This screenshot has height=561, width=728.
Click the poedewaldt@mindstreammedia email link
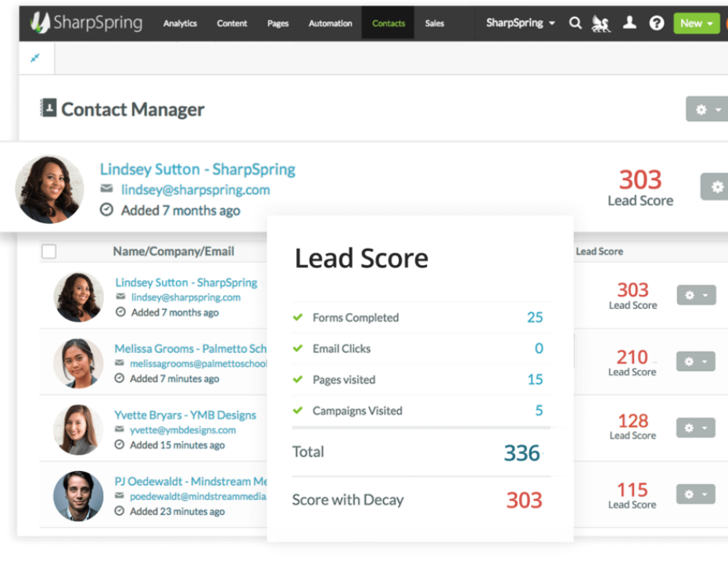click(x=199, y=496)
